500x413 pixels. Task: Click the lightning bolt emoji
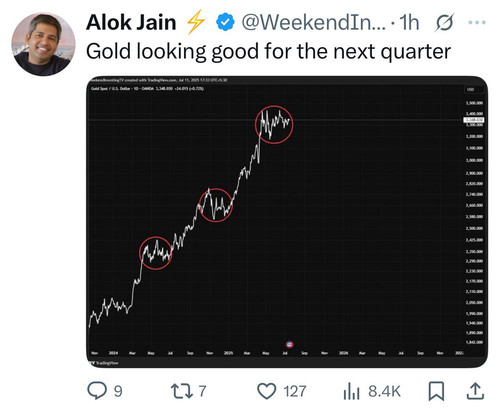195,22
